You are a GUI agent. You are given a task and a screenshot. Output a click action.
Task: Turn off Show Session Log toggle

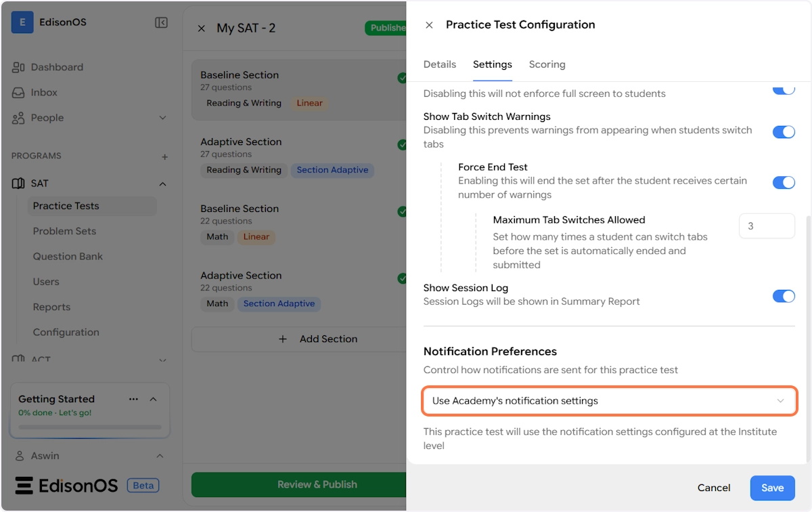784,295
